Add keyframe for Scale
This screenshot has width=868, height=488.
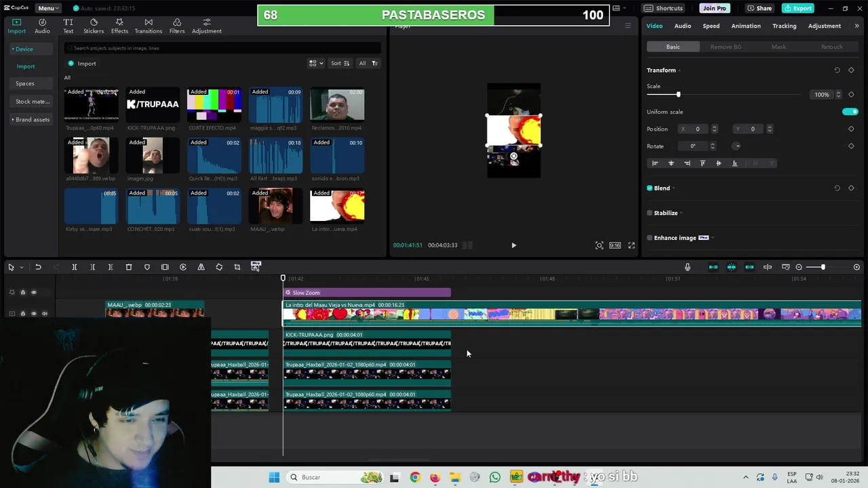coord(851,94)
